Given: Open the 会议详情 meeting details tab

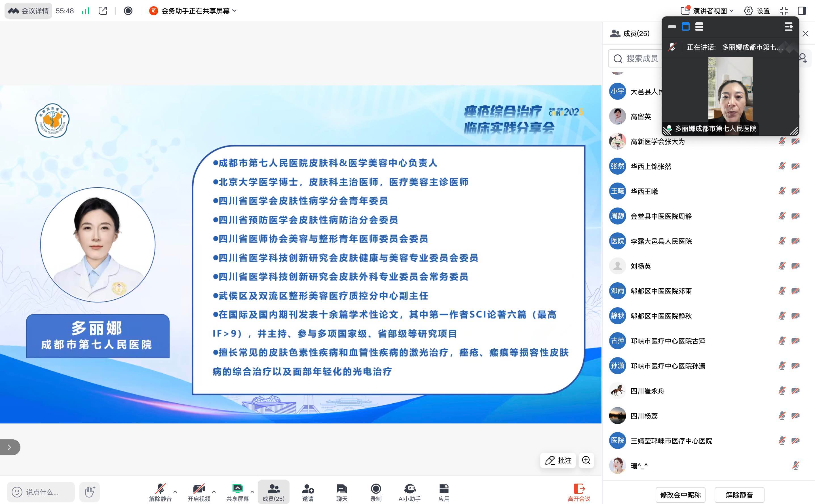Looking at the screenshot, I should 29,11.
